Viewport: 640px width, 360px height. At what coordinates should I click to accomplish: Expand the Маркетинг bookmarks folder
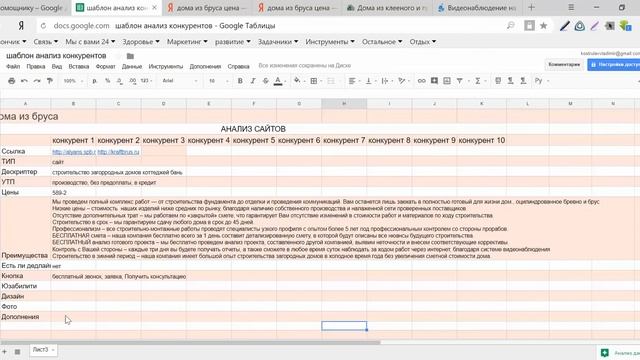[187, 42]
